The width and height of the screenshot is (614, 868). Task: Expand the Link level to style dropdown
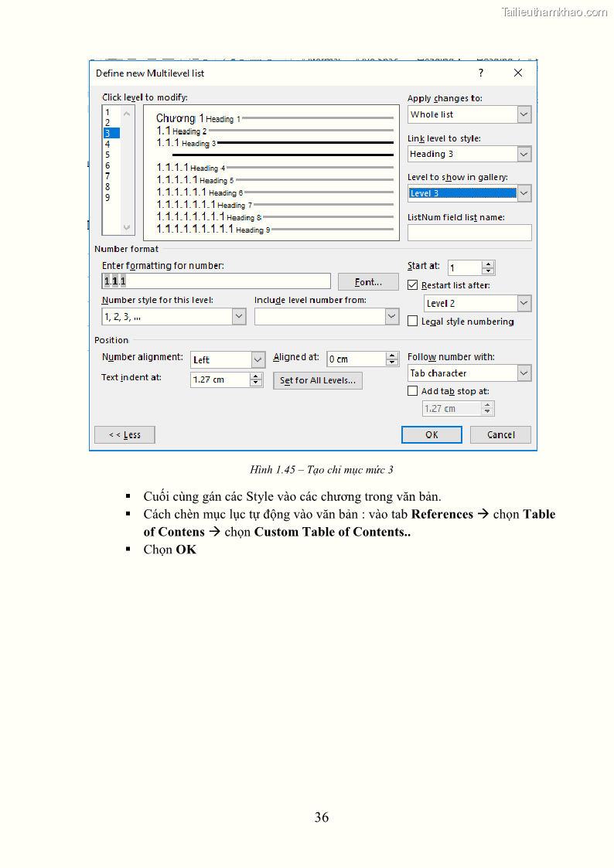pyautogui.click(x=524, y=154)
